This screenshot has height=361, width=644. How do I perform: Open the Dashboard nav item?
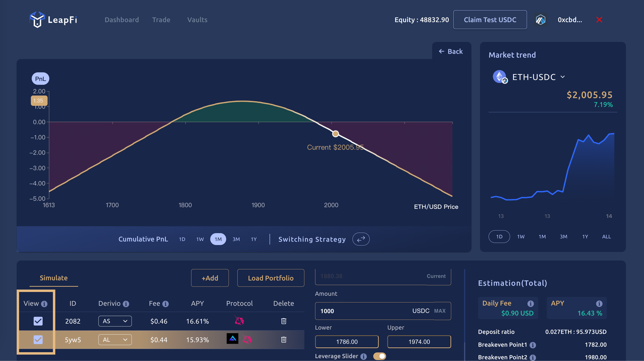tap(122, 20)
